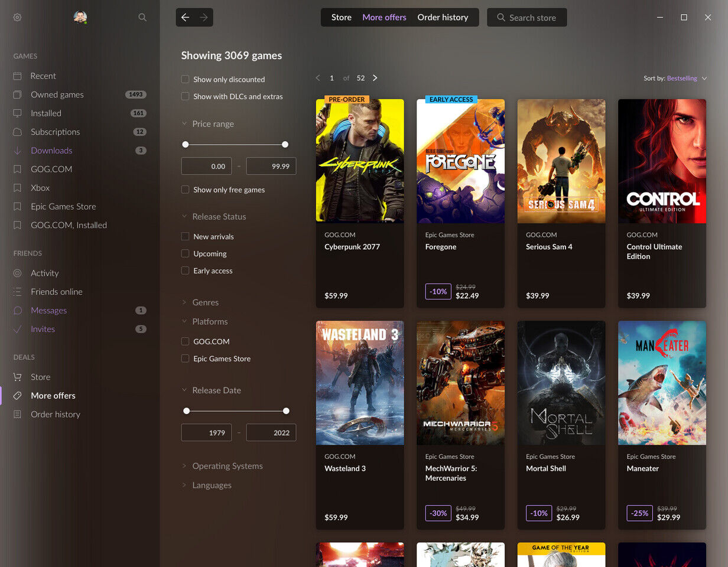Open the settings gear icon

pos(17,18)
